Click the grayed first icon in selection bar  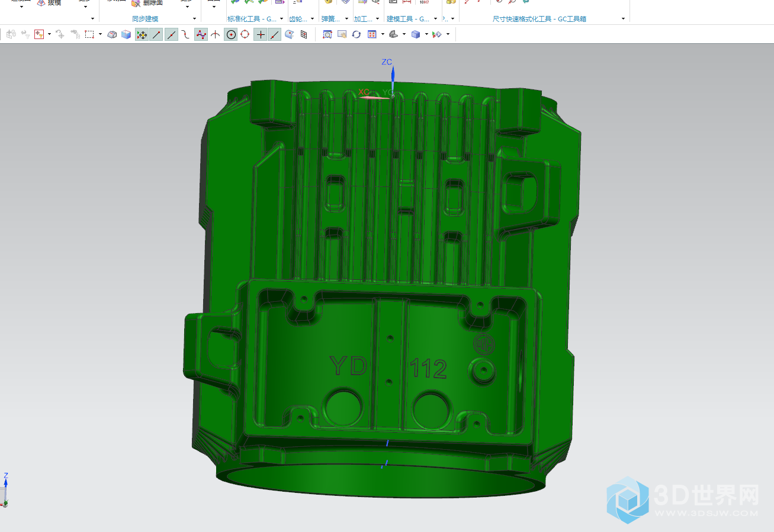click(x=11, y=34)
